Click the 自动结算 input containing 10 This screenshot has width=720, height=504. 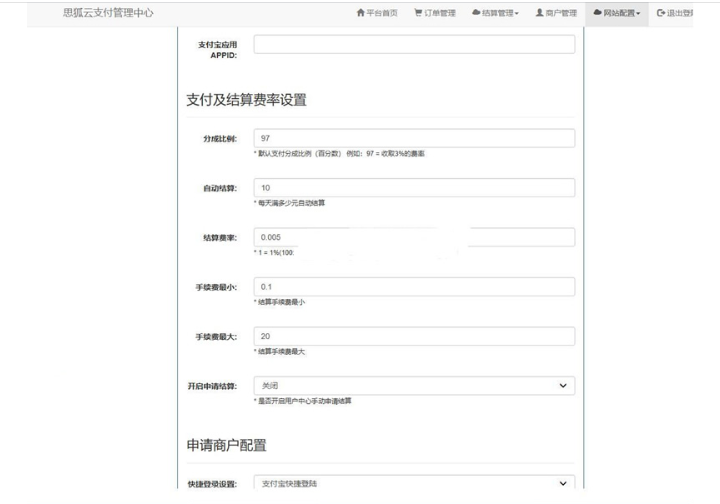pos(414,188)
